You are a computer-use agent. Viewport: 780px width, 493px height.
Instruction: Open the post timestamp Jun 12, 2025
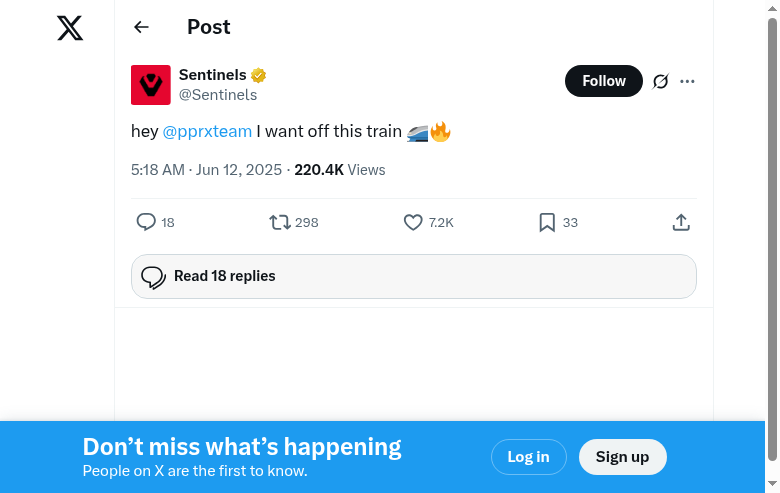point(207,170)
